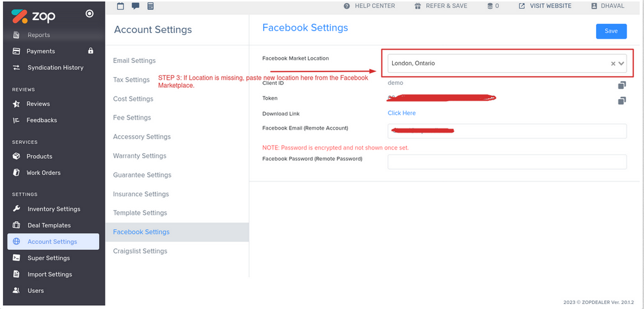Click the Zop logo

coord(33,16)
